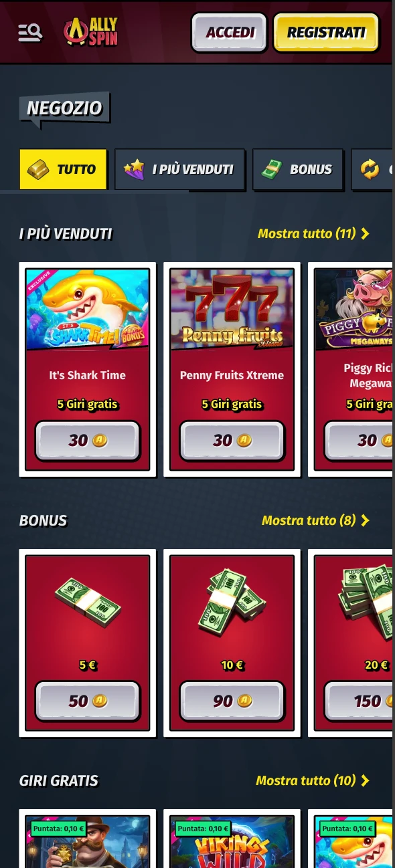Image resolution: width=395 pixels, height=868 pixels.
Task: Purchase 5 € bonus for 50 coins
Action: pyautogui.click(x=88, y=701)
